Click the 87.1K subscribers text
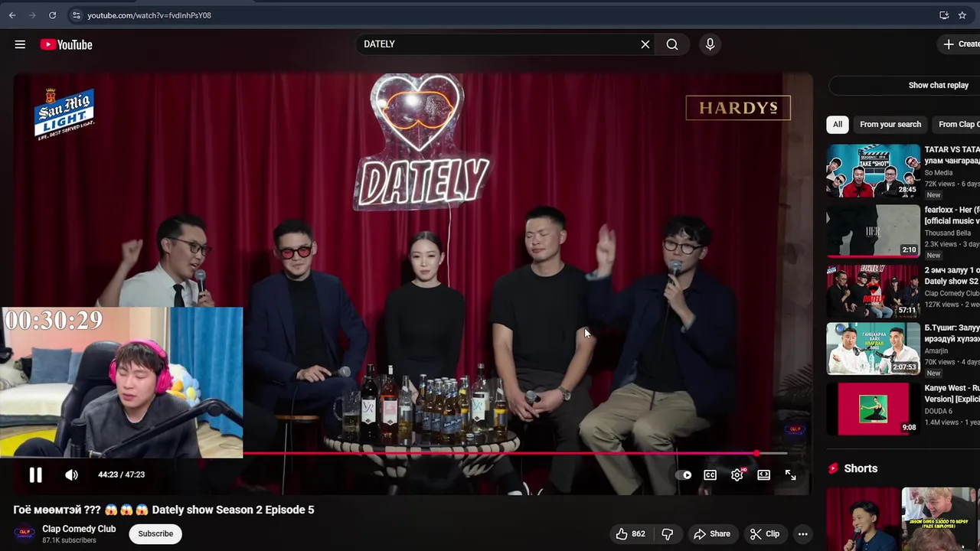Screen dimensions: 980x551 tap(69, 540)
